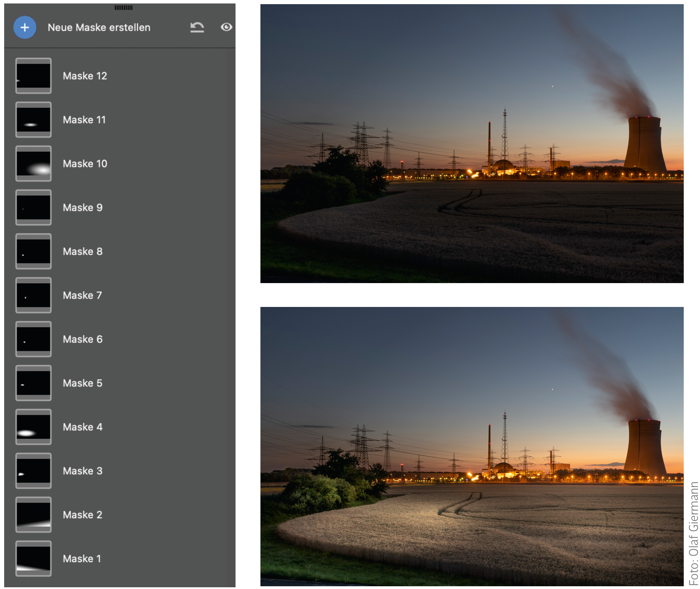Click the upper dark power plant photo
The width and height of the screenshot is (700, 589).
[472, 143]
